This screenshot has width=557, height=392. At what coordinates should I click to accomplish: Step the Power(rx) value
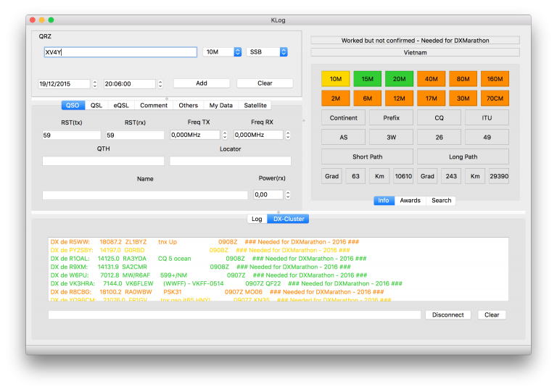click(288, 194)
